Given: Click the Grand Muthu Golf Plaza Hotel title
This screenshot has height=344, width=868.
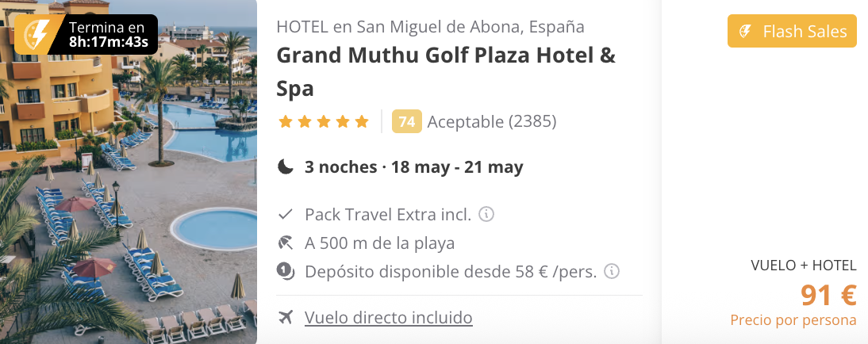Looking at the screenshot, I should tap(446, 71).
